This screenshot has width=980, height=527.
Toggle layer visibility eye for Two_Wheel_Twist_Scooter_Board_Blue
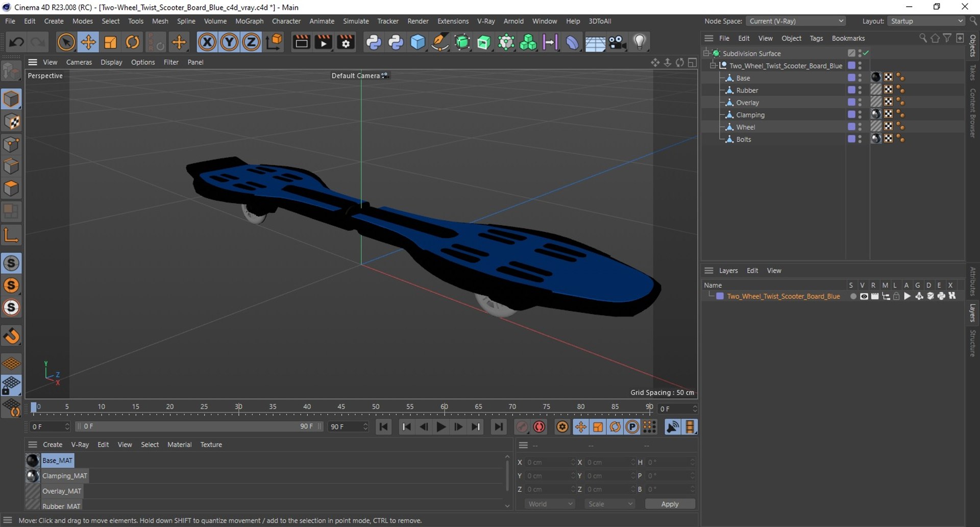click(864, 296)
